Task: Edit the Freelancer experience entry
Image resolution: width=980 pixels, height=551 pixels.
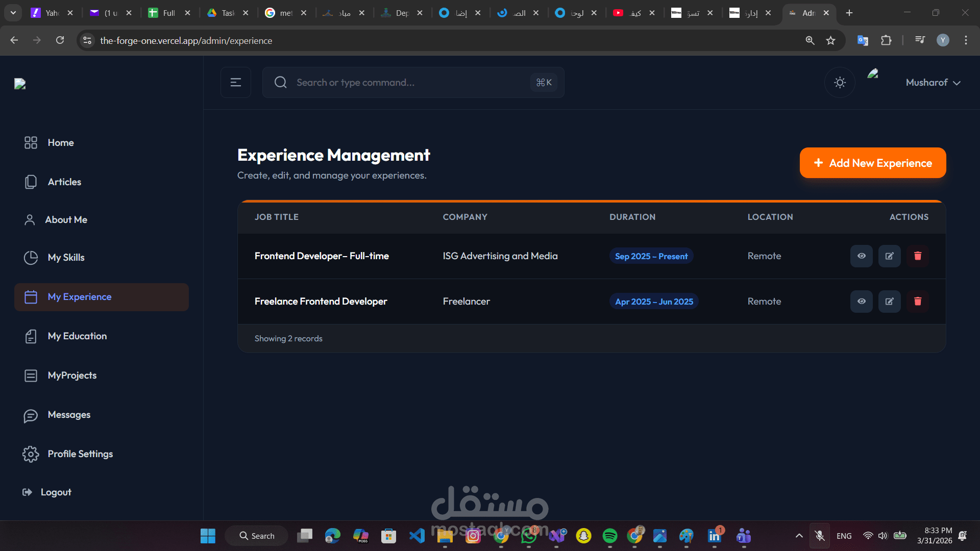Action: (x=889, y=302)
